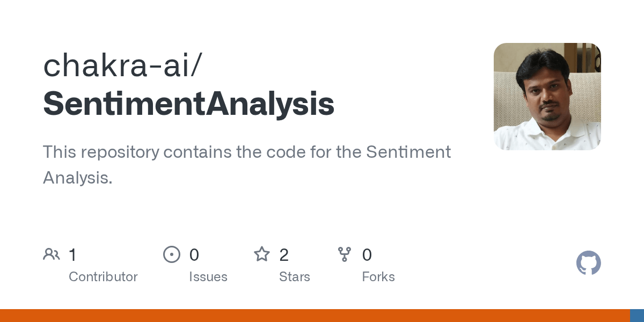The height and width of the screenshot is (322, 644).
Task: Select the Contributor label
Action: [x=103, y=277]
